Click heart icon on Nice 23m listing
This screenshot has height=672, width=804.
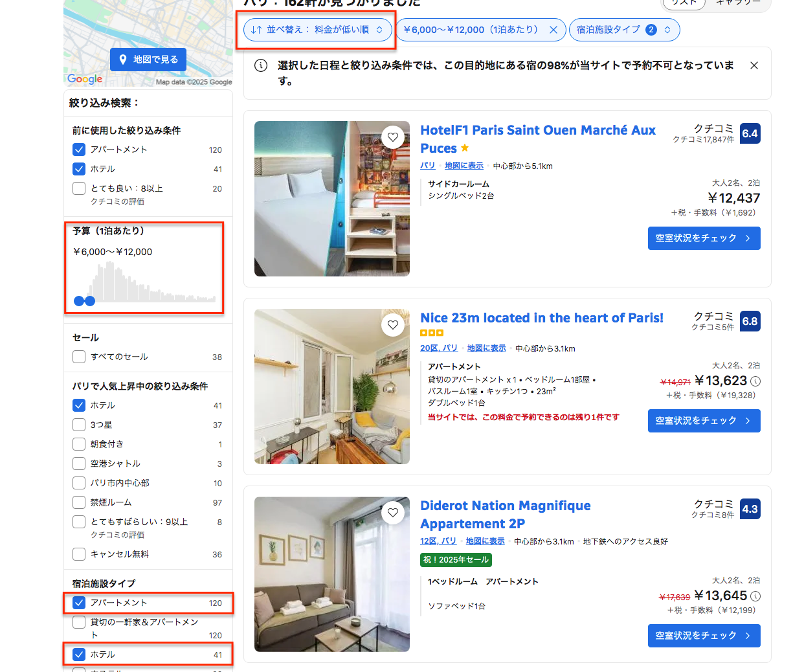tap(393, 325)
